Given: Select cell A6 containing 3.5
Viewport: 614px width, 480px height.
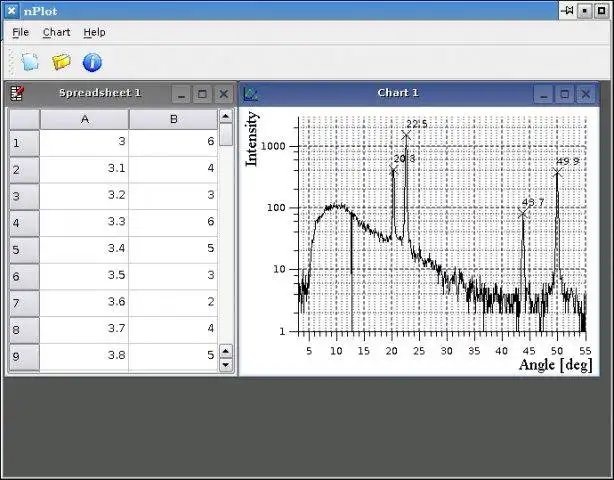Looking at the screenshot, I should 84,277.
